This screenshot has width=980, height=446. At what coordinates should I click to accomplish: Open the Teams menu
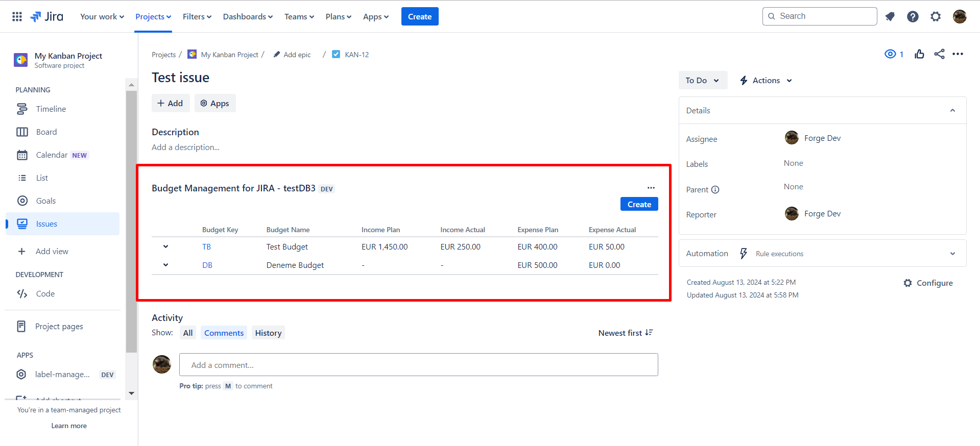tap(299, 17)
